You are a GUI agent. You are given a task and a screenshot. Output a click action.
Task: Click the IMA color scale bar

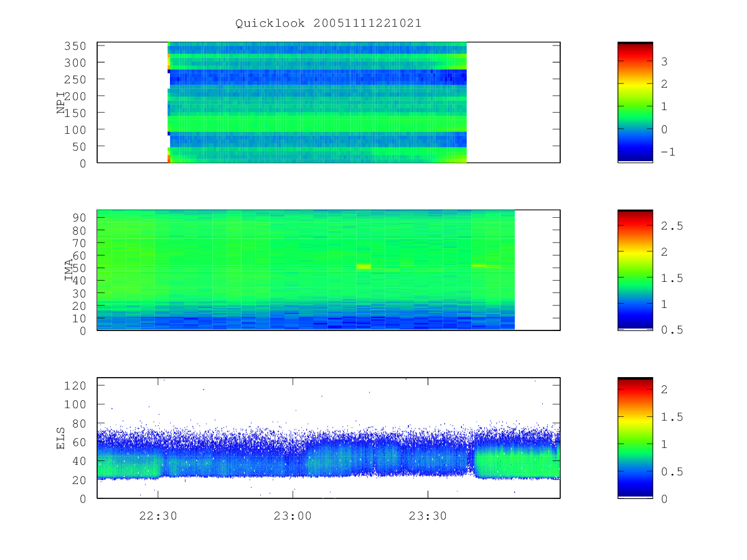click(x=635, y=269)
